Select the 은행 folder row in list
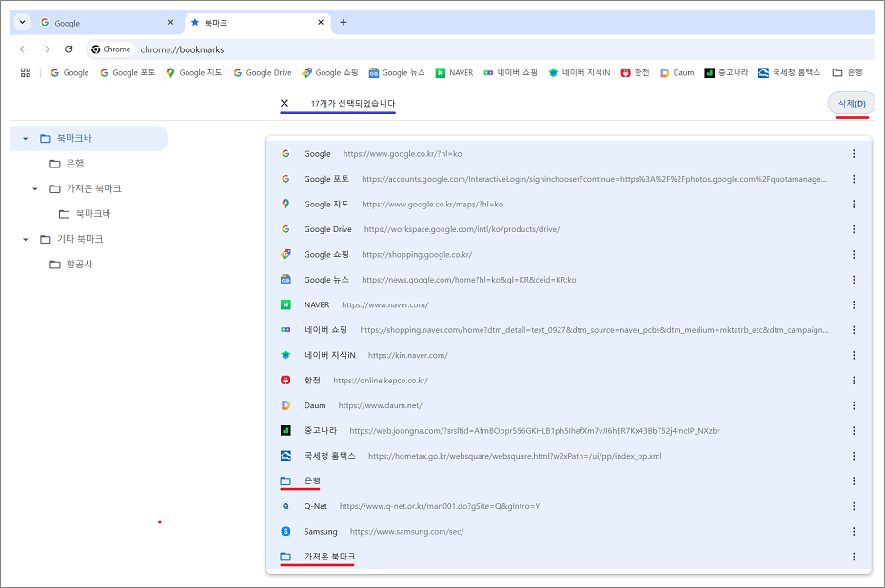 tap(569, 480)
